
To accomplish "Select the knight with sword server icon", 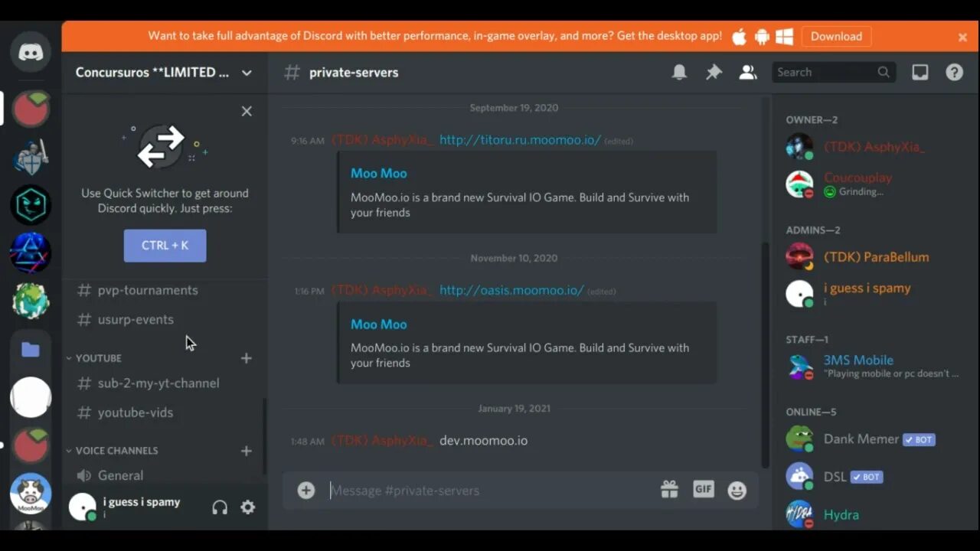I will 31,156.
